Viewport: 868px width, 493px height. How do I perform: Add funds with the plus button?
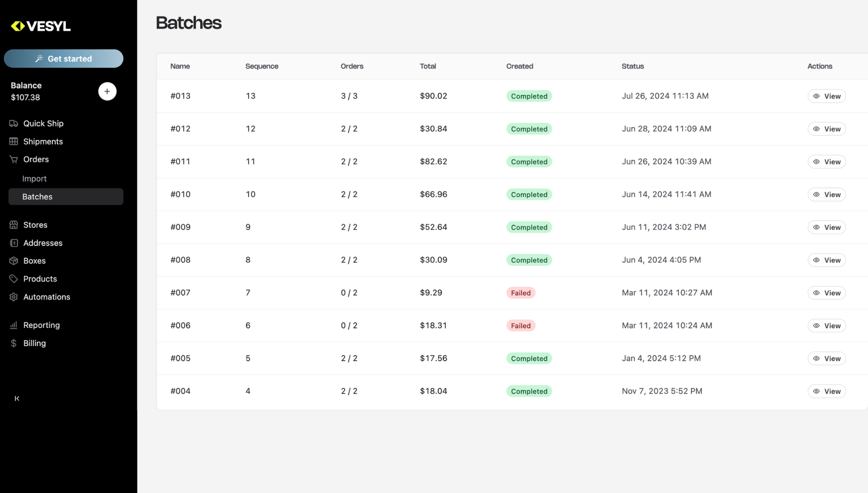coord(107,91)
